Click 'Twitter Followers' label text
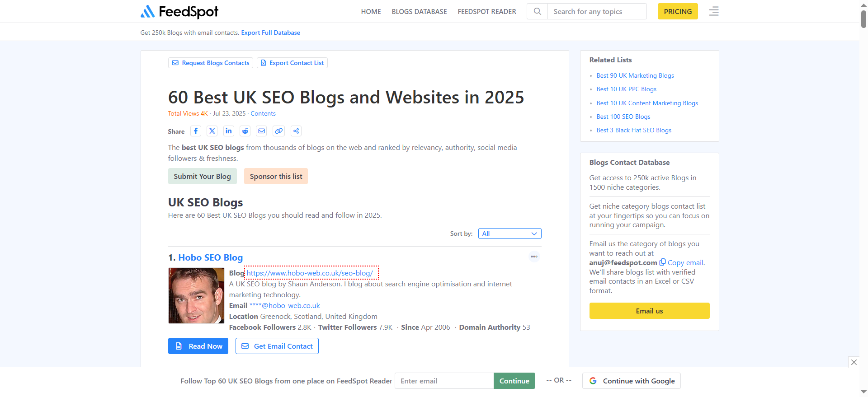The width and height of the screenshot is (868, 397). (347, 327)
